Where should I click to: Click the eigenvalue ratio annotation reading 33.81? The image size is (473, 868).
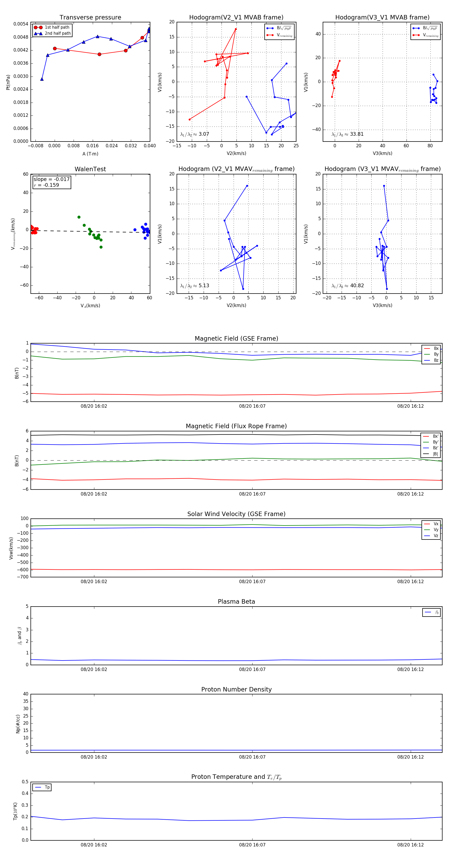tap(347, 134)
